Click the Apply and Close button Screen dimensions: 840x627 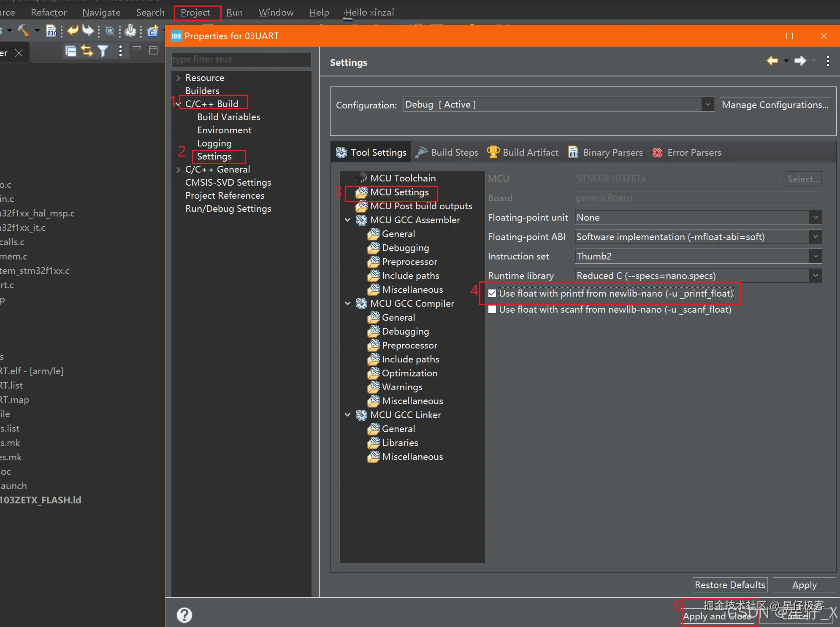718,616
